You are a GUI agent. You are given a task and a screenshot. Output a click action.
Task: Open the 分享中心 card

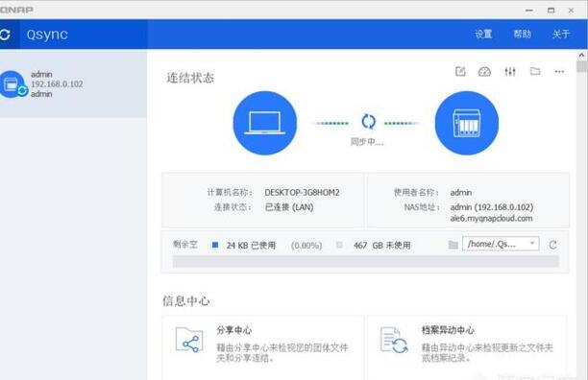263,347
